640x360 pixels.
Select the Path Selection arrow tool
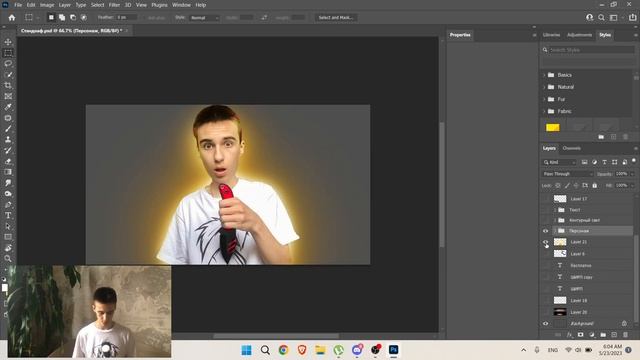(8, 226)
